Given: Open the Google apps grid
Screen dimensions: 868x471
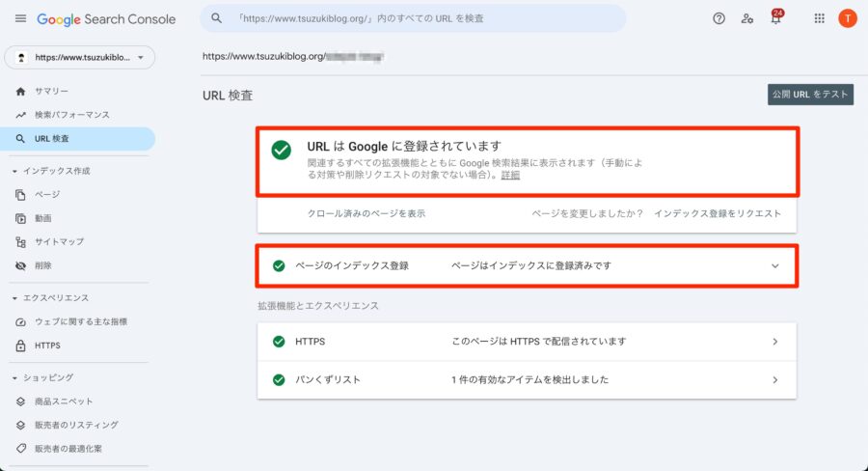Looking at the screenshot, I should coord(819,18).
